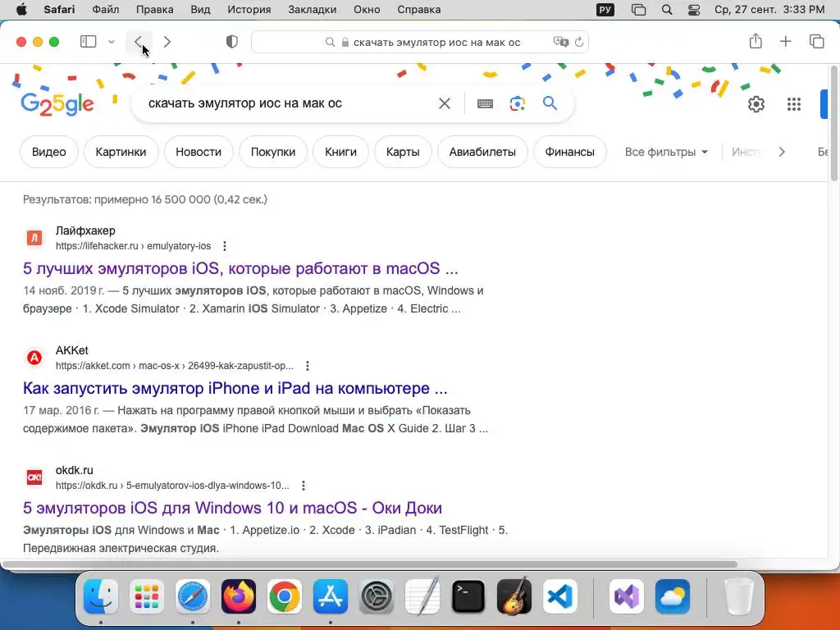
Task: Click the AKKet site favicon
Action: pyautogui.click(x=34, y=358)
